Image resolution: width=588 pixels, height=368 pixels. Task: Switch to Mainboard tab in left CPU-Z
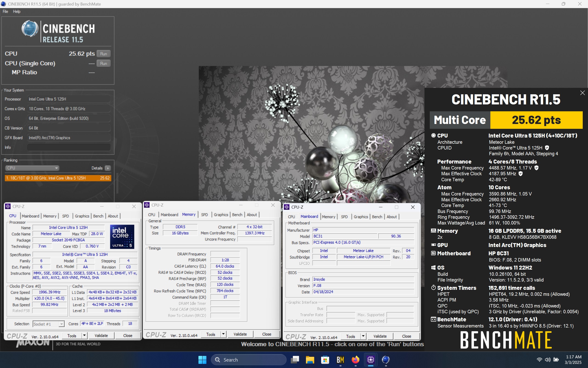click(30, 216)
